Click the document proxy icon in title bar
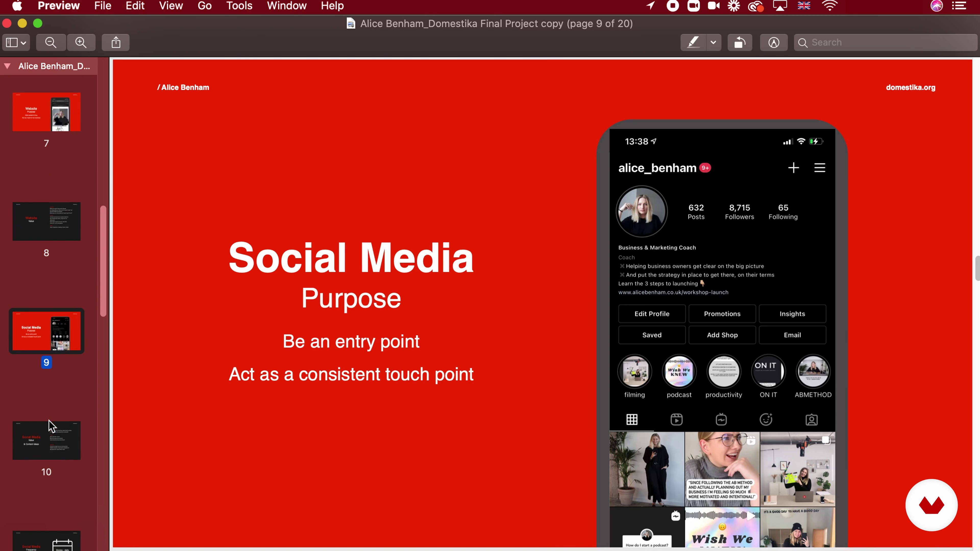 (x=351, y=23)
